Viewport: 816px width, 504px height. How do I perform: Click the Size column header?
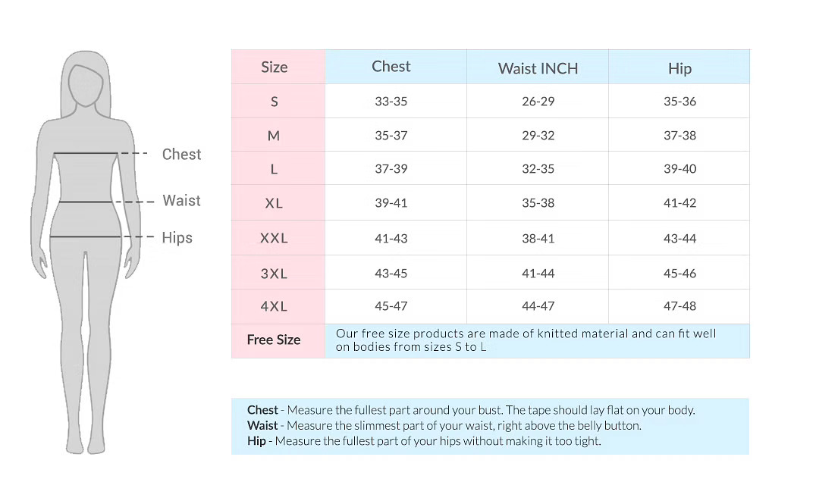(275, 67)
